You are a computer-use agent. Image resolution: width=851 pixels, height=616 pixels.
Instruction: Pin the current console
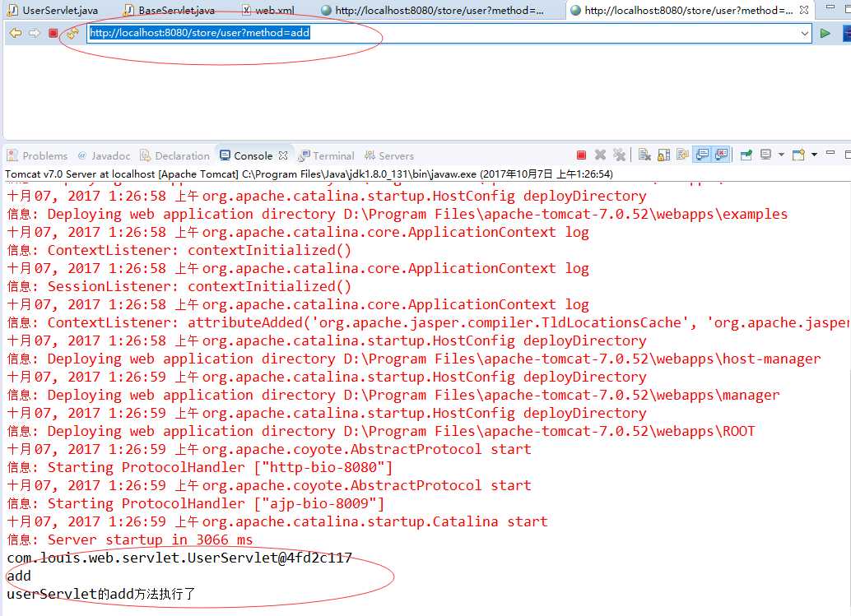pyautogui.click(x=746, y=155)
